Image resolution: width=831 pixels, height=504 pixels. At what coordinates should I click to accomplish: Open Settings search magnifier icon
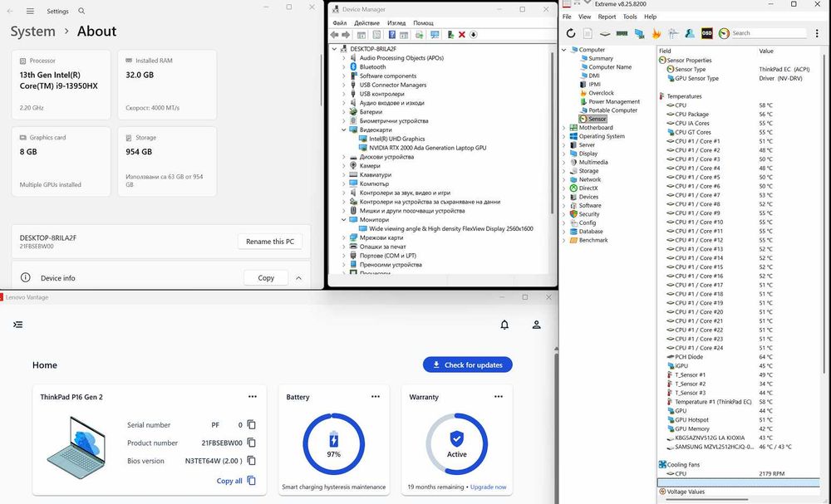pyautogui.click(x=81, y=11)
